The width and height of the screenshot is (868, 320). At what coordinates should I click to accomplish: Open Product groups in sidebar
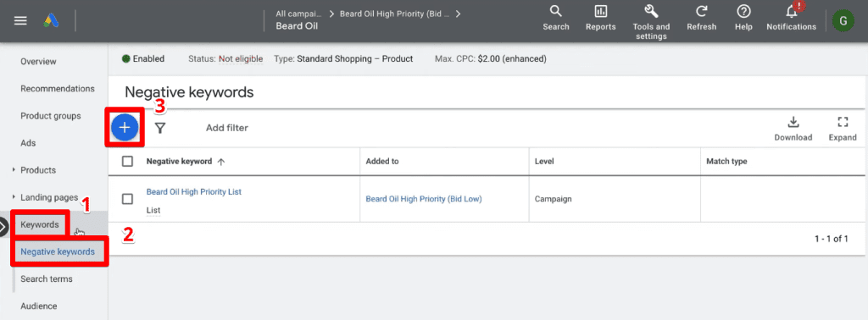(x=50, y=116)
